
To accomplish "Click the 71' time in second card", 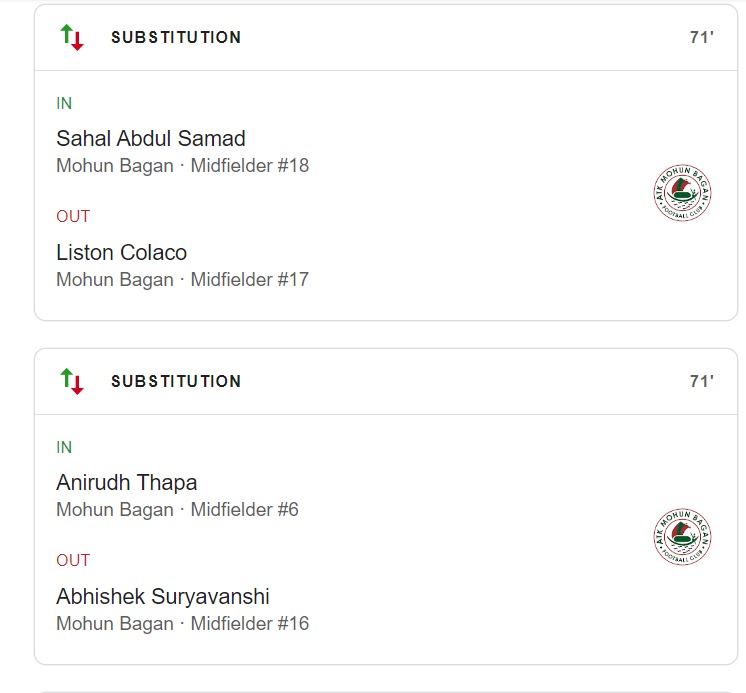I will coord(701,381).
